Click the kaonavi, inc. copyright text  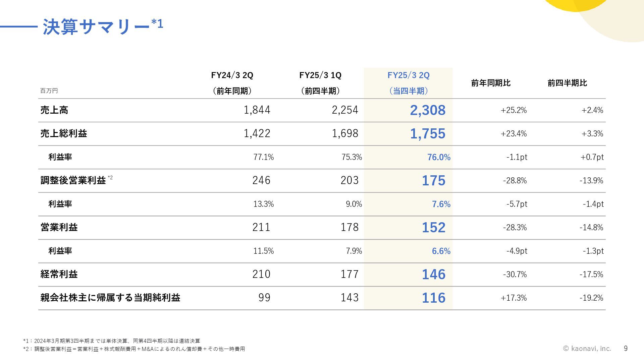[587, 349]
